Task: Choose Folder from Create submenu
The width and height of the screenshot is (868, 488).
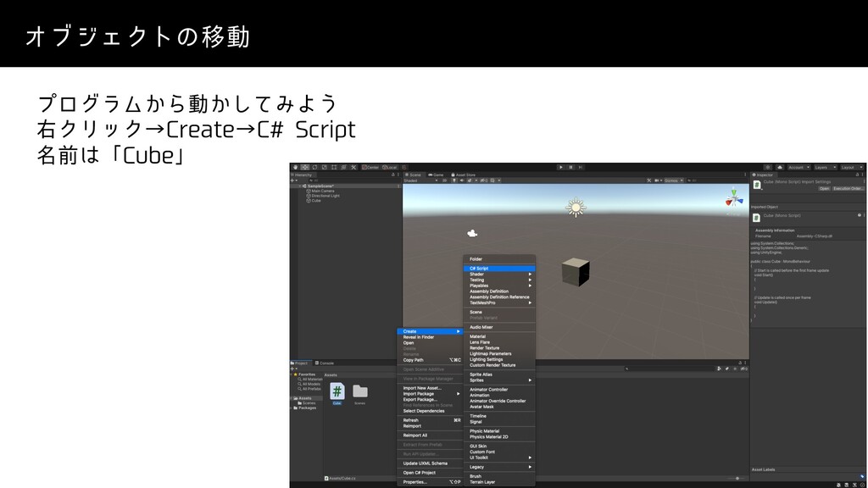Action: click(499, 259)
